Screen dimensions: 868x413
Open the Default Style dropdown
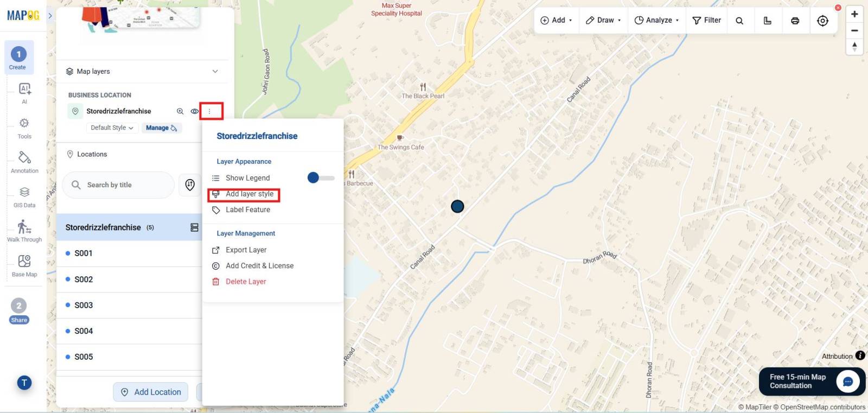click(112, 128)
